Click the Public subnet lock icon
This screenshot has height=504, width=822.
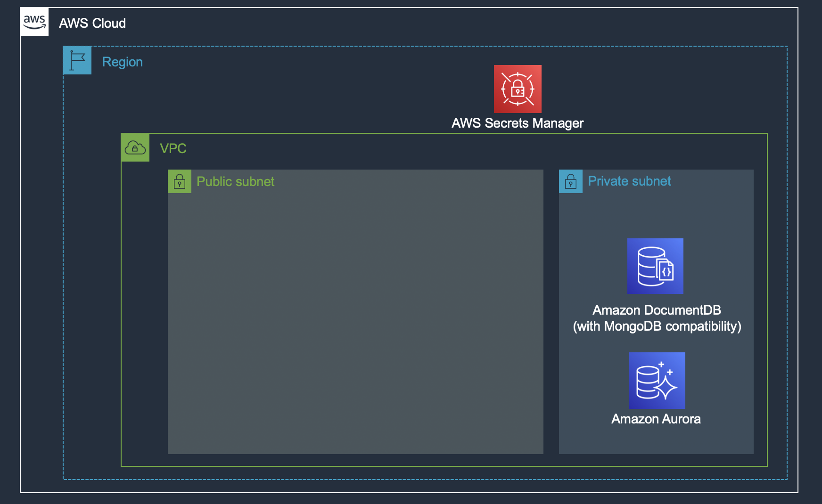coord(180,181)
